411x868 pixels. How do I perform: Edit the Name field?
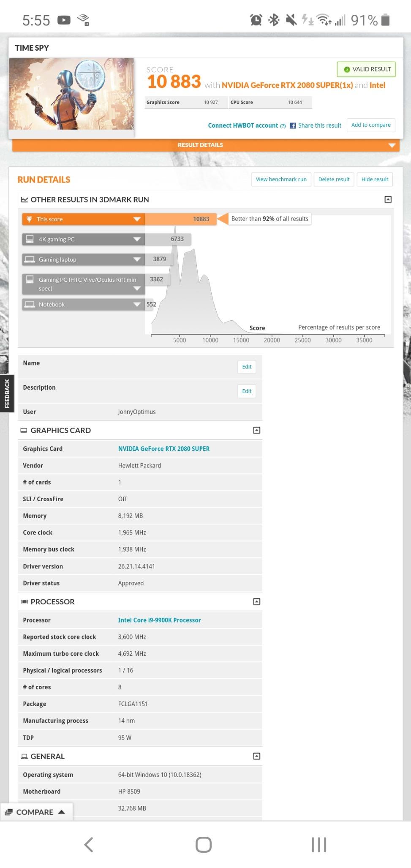tap(247, 367)
